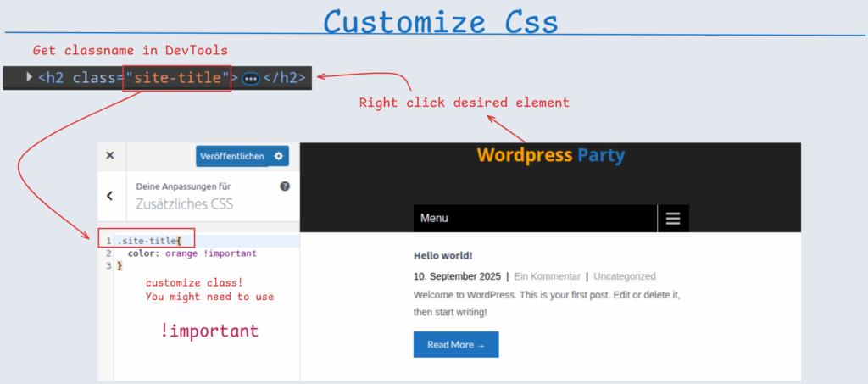Screen dimensions: 868x384
Task: Expand the h2 element disclosure triangle
Action: 30,77
